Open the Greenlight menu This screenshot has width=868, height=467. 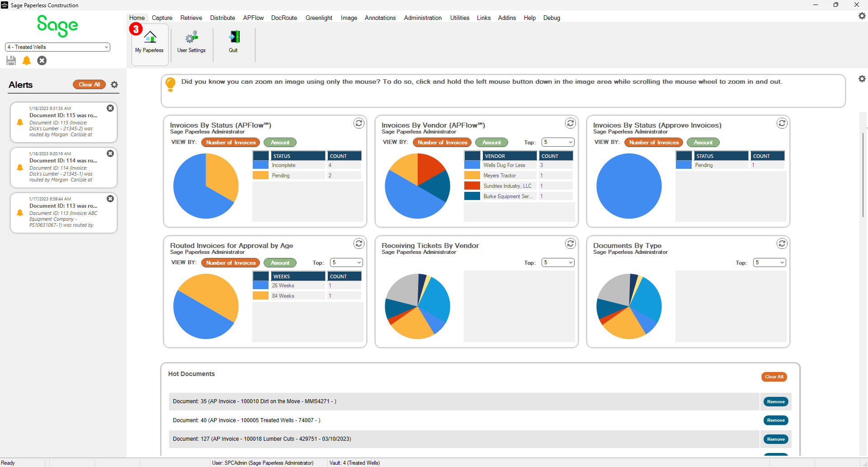coord(319,18)
